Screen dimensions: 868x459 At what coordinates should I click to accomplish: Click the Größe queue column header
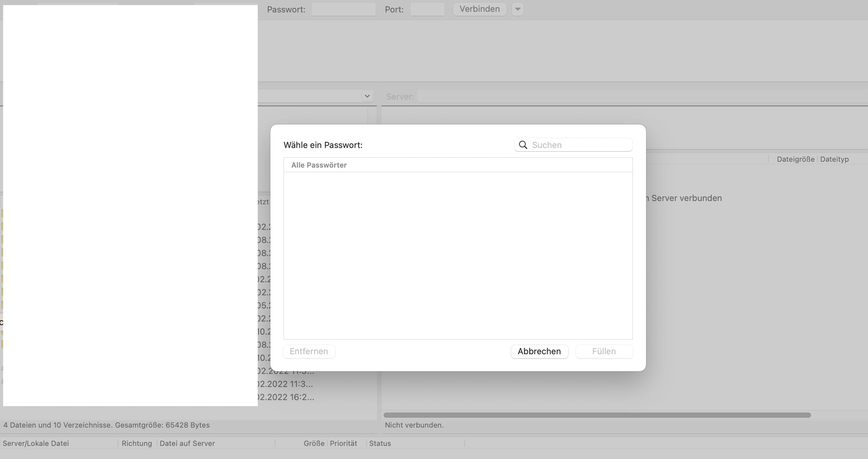pyautogui.click(x=314, y=443)
